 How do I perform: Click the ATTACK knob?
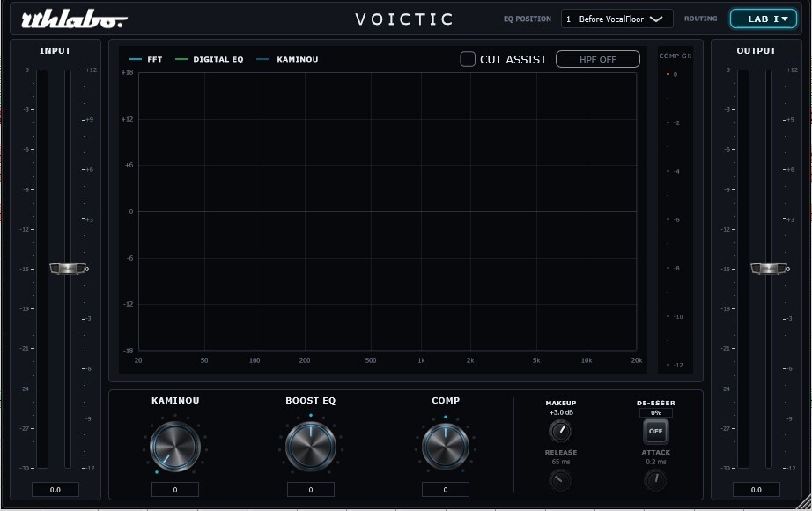(x=655, y=480)
